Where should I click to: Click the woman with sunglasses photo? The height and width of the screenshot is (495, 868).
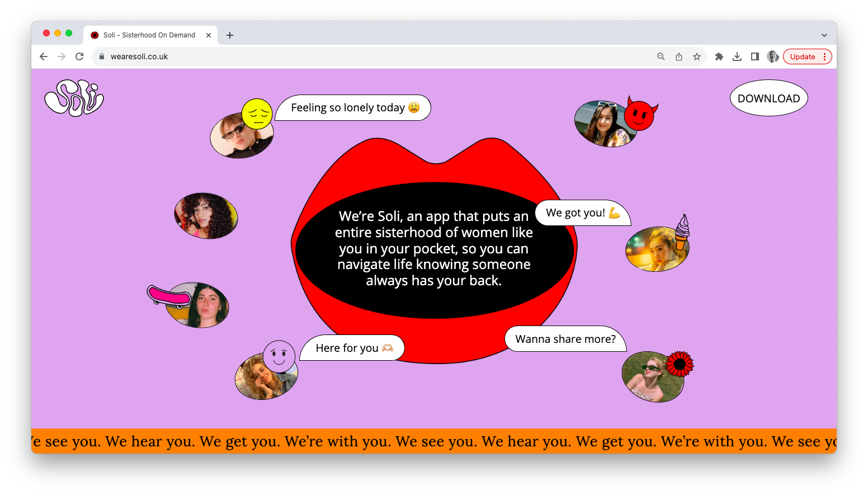pos(242,136)
